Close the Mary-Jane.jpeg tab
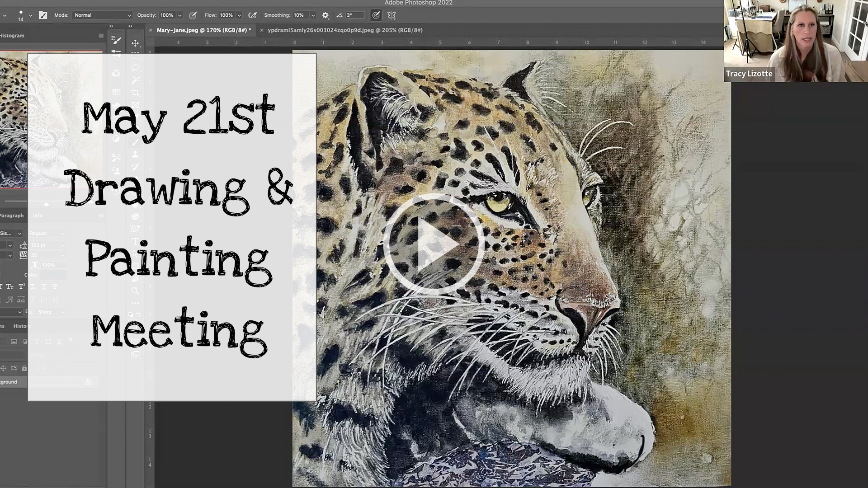 [151, 30]
